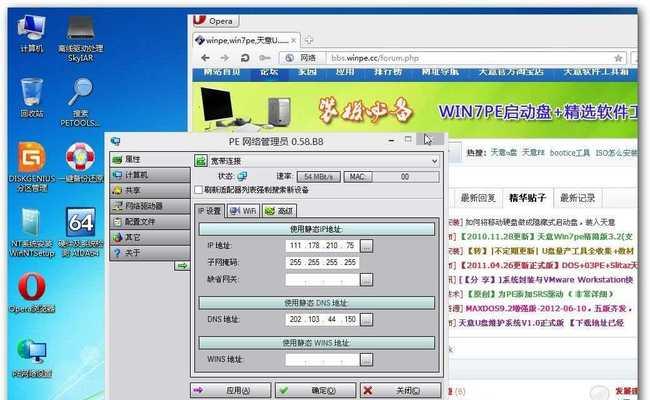Go back in Opera browser
Viewport: 650px width, 400px height.
tap(205, 58)
